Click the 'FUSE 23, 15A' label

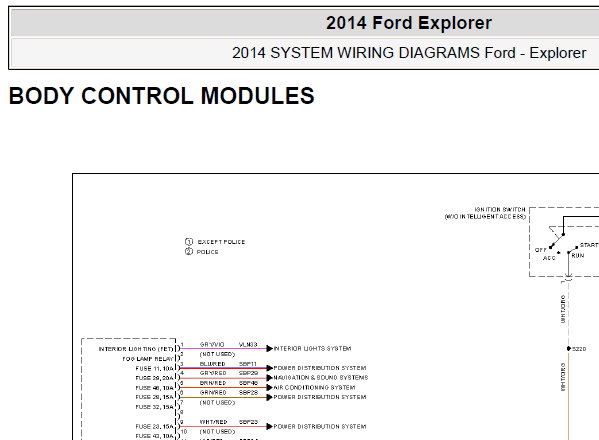[x=154, y=427]
